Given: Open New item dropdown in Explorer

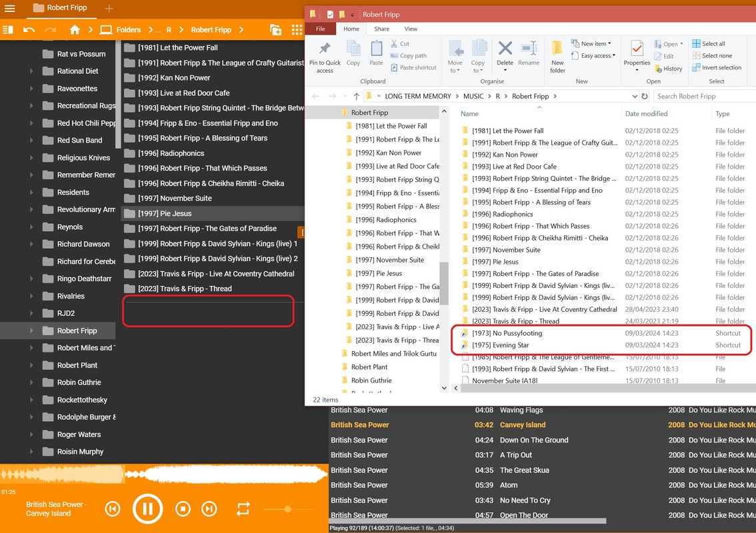Looking at the screenshot, I should (x=591, y=44).
